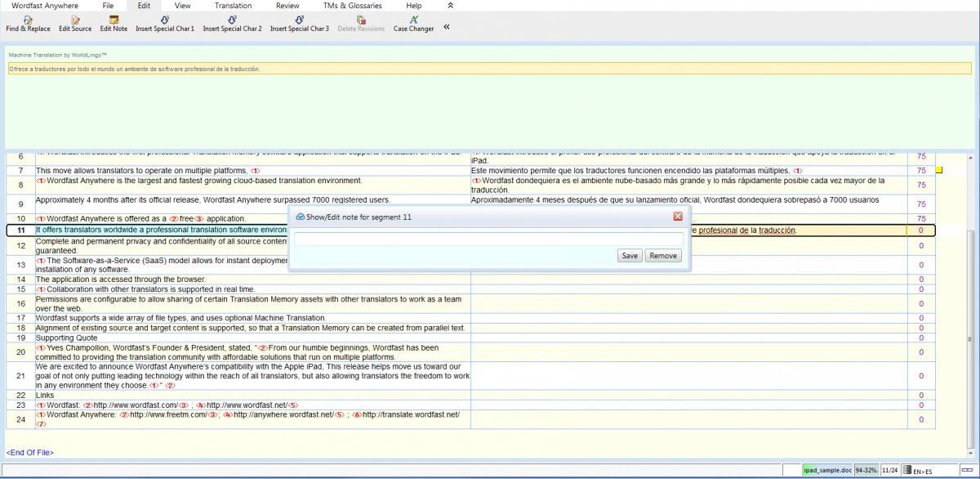Save the note for segment 11
Image resolution: width=980 pixels, height=479 pixels.
pos(629,256)
